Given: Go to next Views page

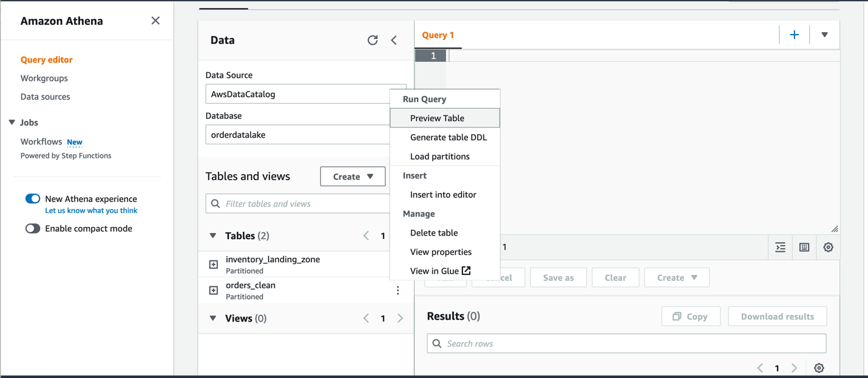Looking at the screenshot, I should click(400, 318).
